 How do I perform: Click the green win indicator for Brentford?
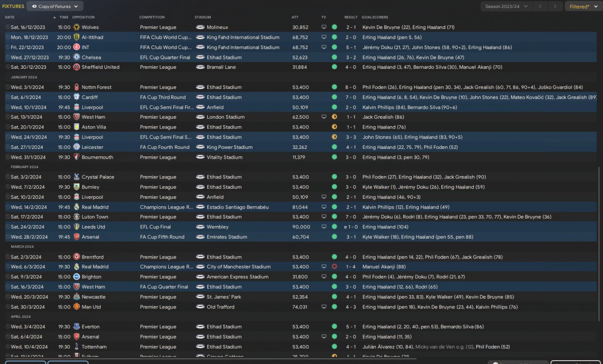(x=334, y=257)
